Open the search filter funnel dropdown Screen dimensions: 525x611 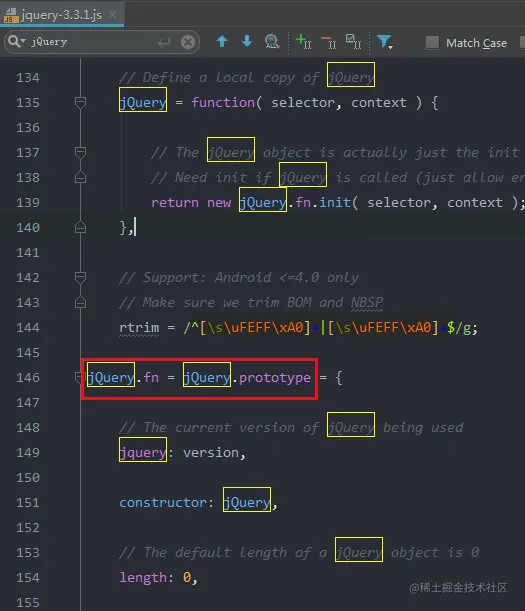385,41
